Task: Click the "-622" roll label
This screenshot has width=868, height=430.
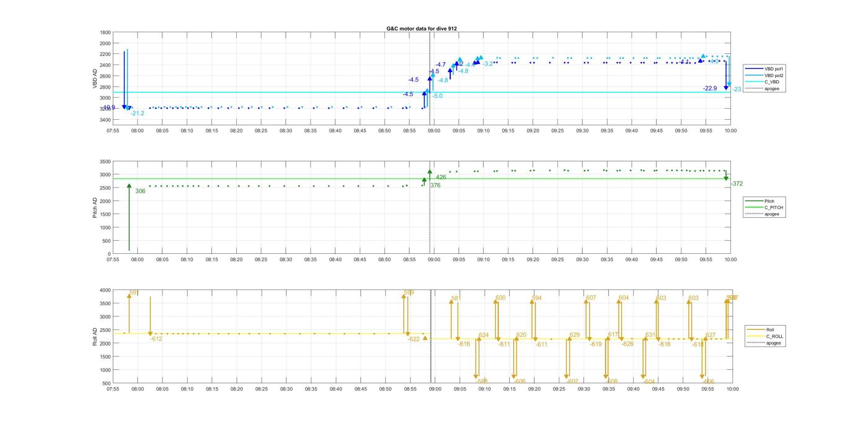Action: coord(414,339)
